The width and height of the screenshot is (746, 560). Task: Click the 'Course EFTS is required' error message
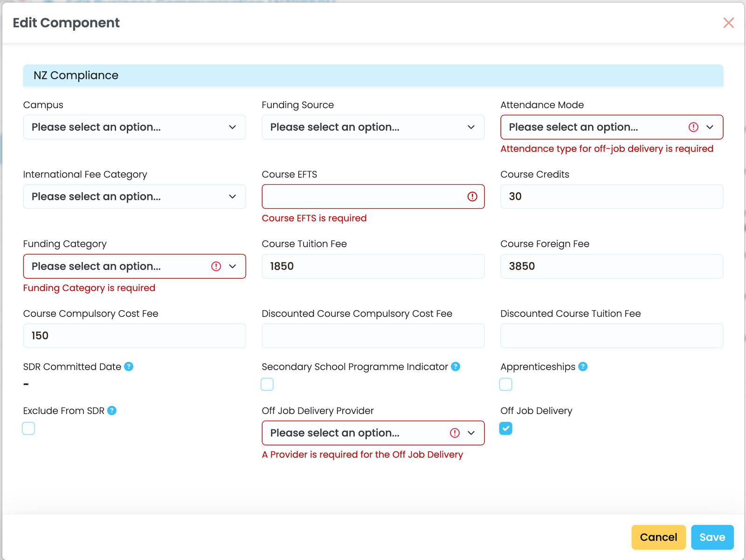(314, 218)
